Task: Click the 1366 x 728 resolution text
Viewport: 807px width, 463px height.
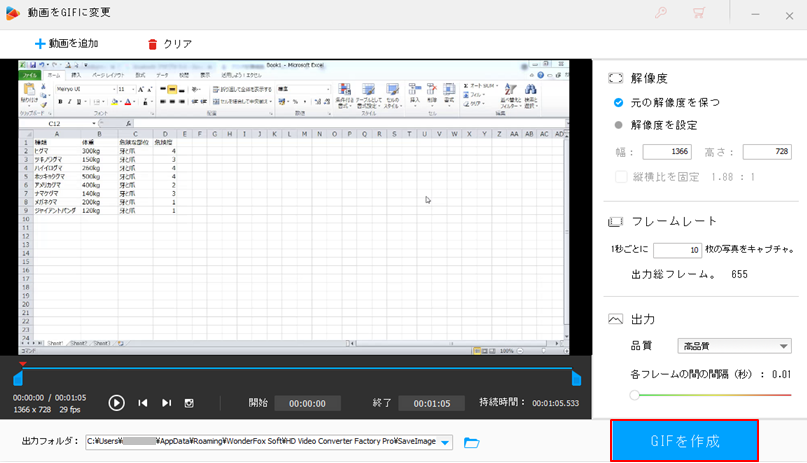Action: click(32, 409)
